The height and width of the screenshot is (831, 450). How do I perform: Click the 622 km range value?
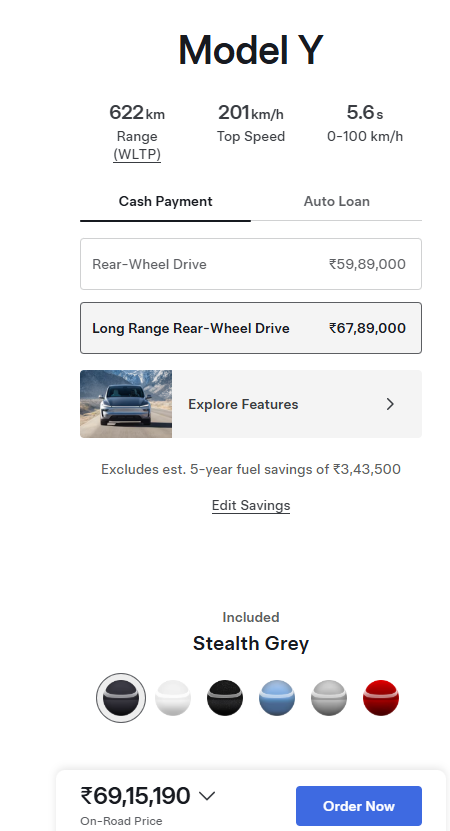tap(137, 113)
